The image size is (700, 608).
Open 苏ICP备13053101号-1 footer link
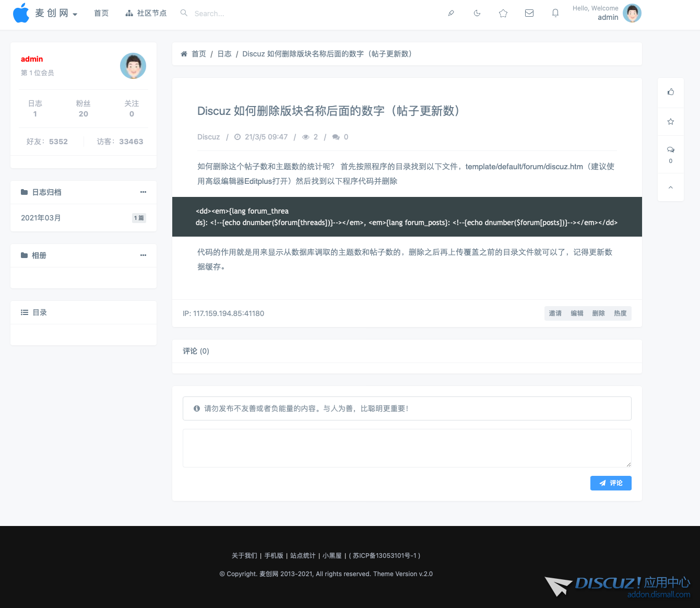coord(385,556)
